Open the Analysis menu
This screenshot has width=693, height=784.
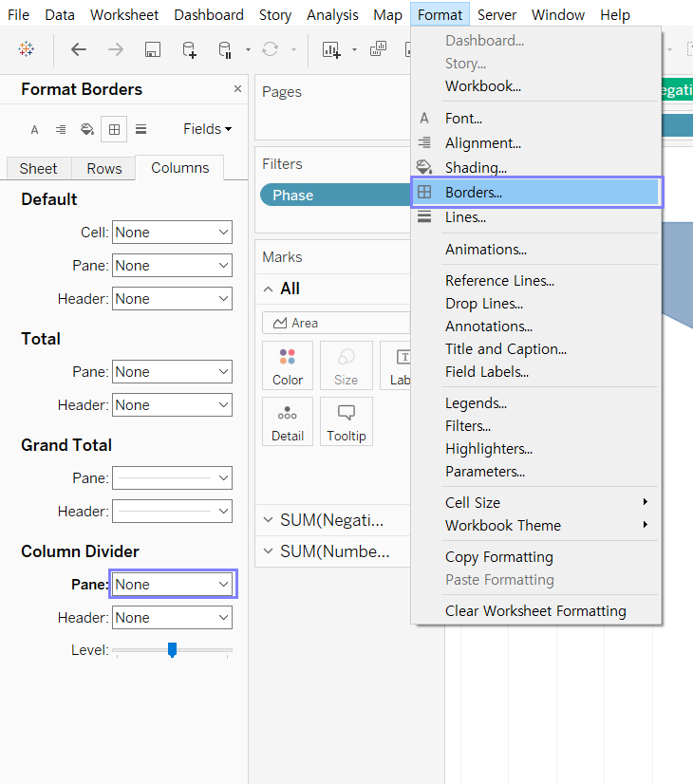(332, 14)
